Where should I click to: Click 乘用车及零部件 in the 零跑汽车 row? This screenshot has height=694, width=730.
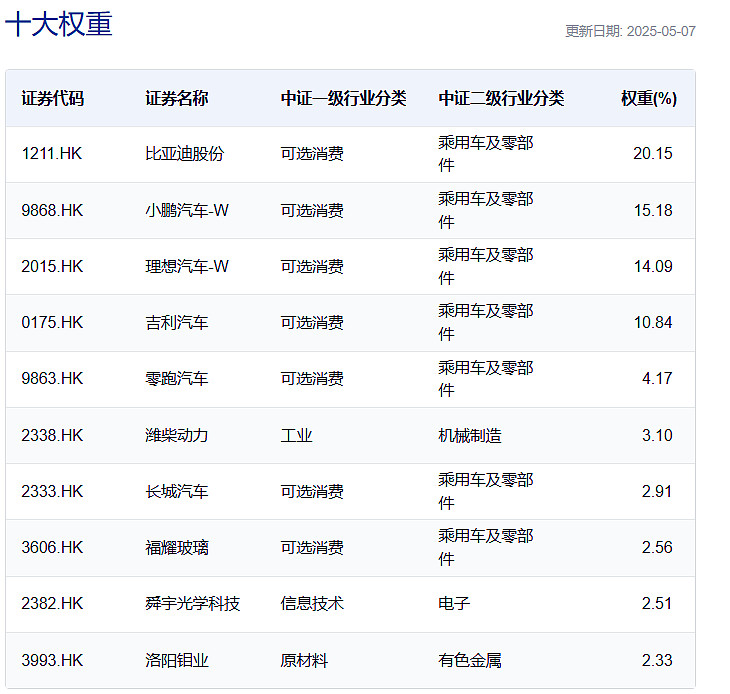[x=486, y=378]
